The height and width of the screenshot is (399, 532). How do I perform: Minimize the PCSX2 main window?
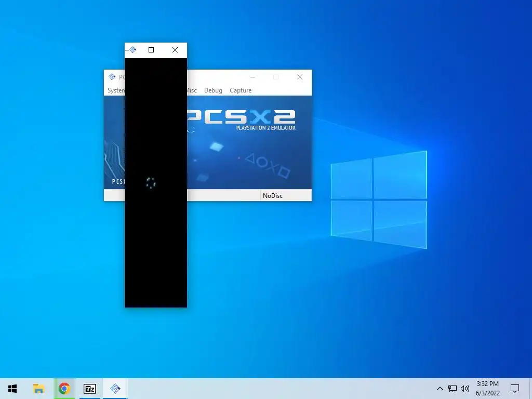pos(252,77)
